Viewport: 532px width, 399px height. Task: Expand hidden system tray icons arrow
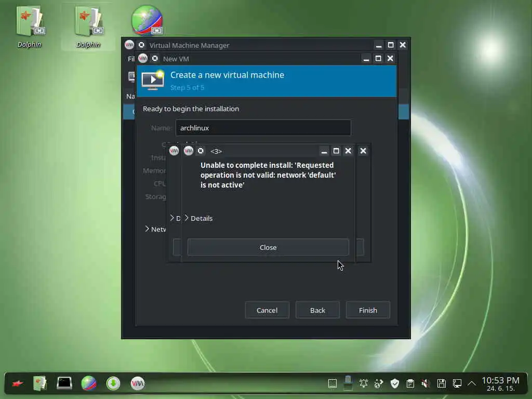point(472,384)
